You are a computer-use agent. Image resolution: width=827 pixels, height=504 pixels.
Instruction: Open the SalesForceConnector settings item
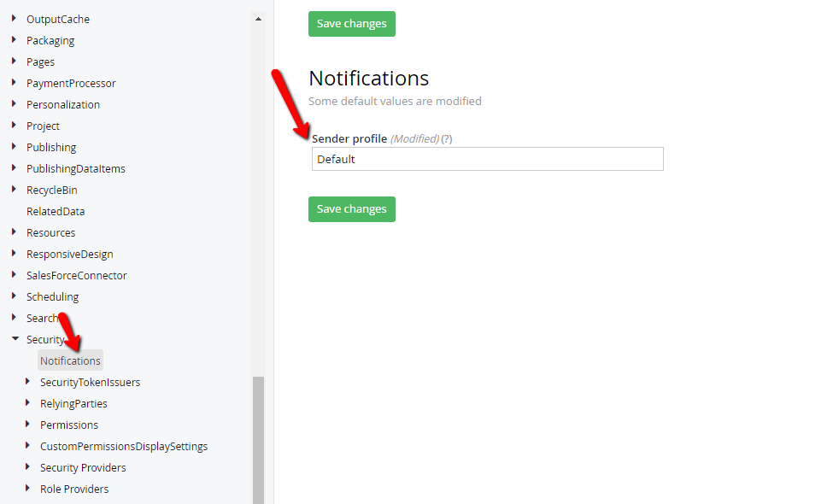pyautogui.click(x=77, y=275)
